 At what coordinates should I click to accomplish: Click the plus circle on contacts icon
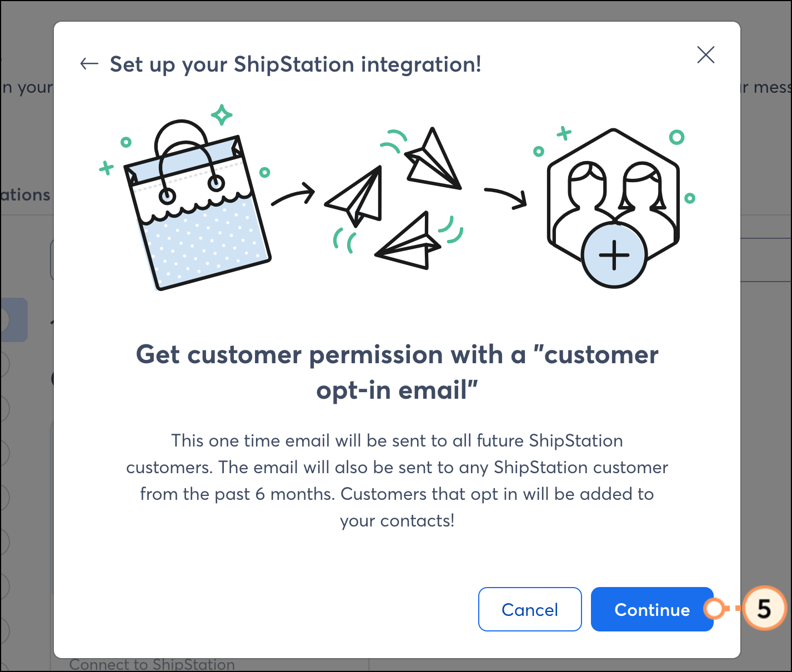[614, 255]
